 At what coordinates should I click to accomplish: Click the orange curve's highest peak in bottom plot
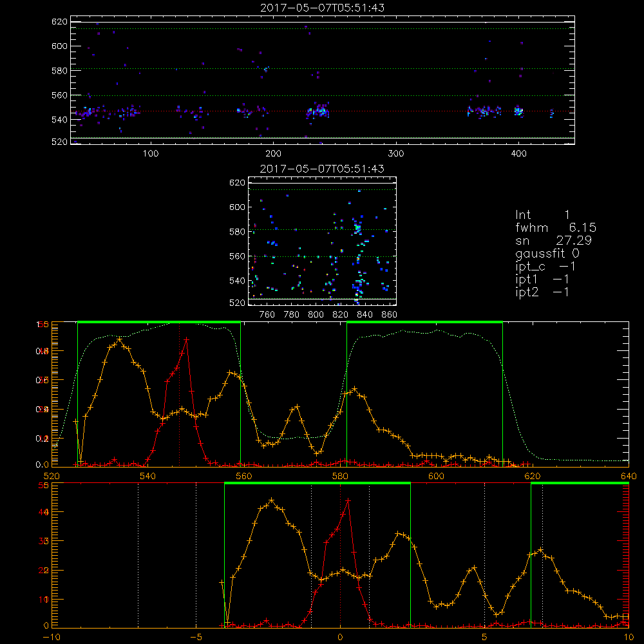click(272, 500)
